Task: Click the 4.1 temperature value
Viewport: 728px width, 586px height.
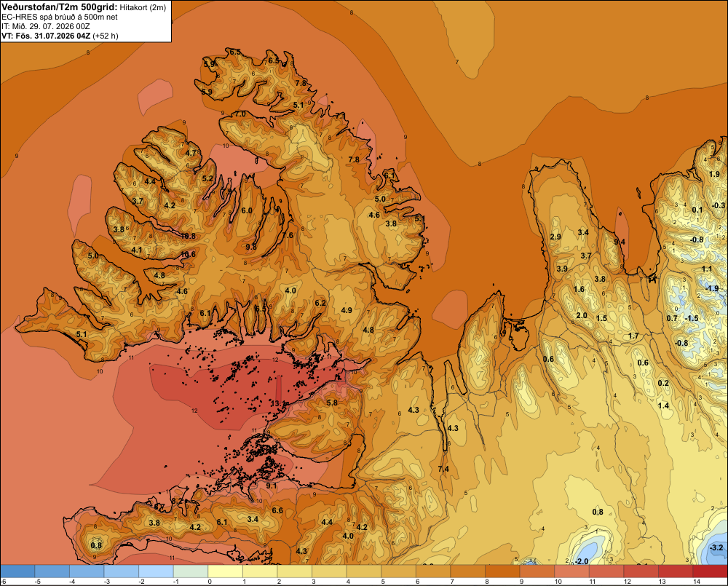Action: coord(137,250)
